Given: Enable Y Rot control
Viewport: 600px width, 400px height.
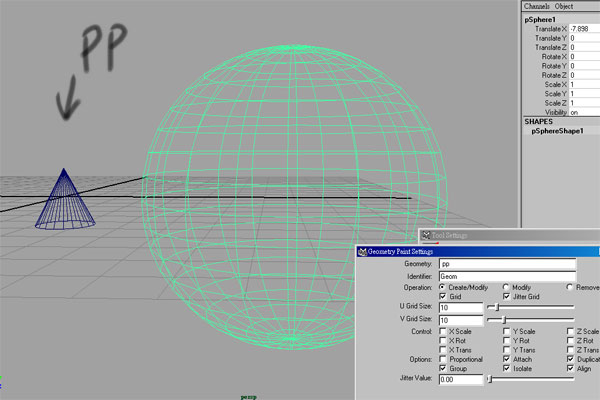Looking at the screenshot, I should tap(506, 340).
